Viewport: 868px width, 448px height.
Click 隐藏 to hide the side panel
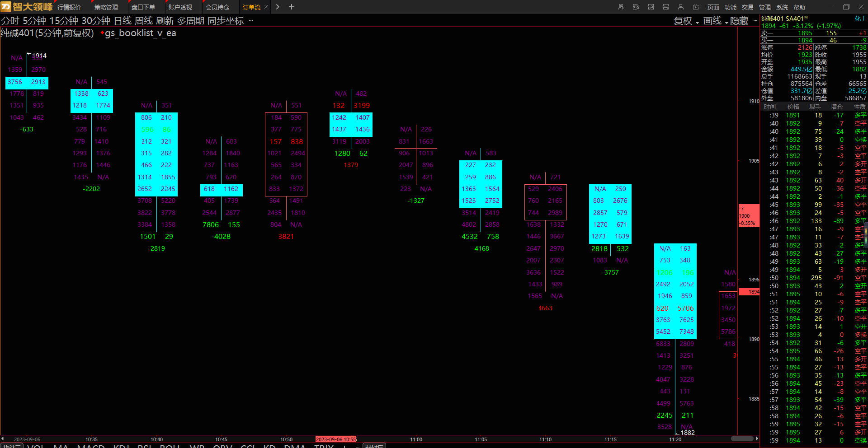tap(739, 21)
